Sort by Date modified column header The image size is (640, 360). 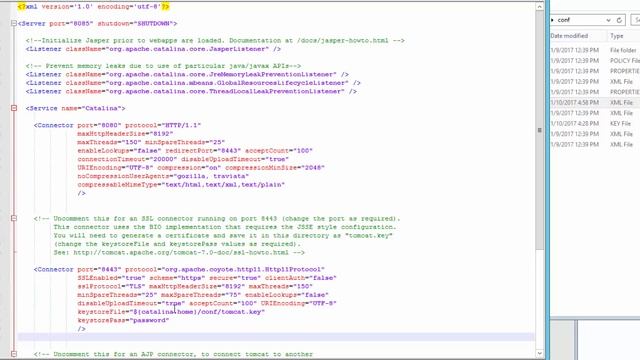point(569,36)
